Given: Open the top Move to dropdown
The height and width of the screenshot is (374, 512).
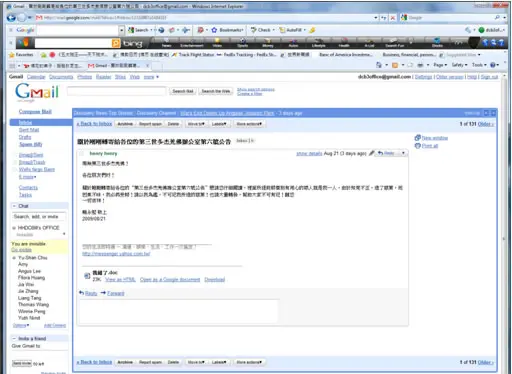Looking at the screenshot, I should (x=196, y=124).
